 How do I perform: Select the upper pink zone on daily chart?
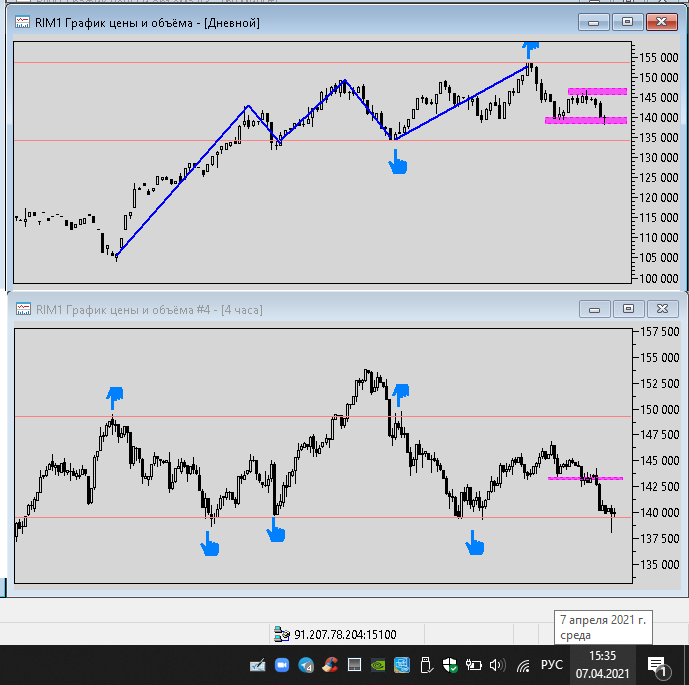(597, 91)
